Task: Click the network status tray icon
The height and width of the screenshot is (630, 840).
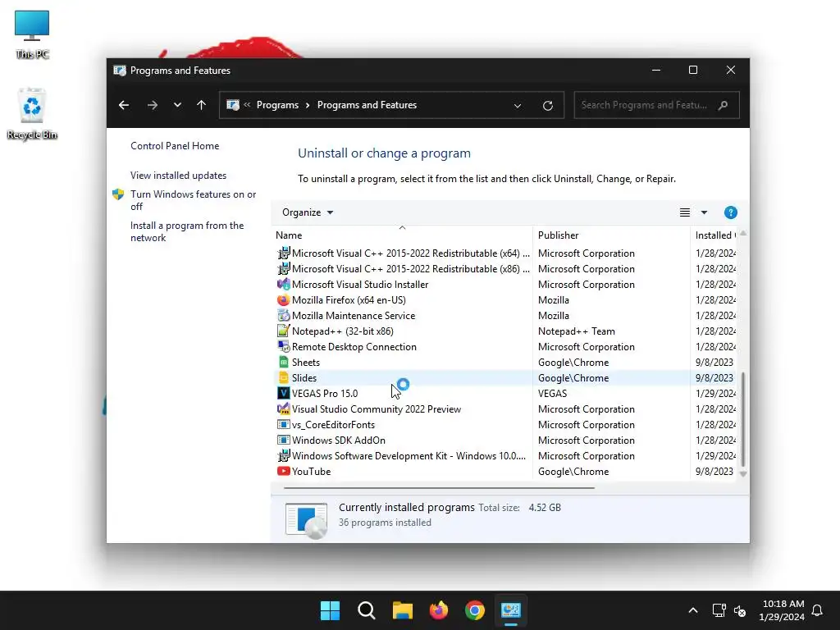Action: coord(719,610)
